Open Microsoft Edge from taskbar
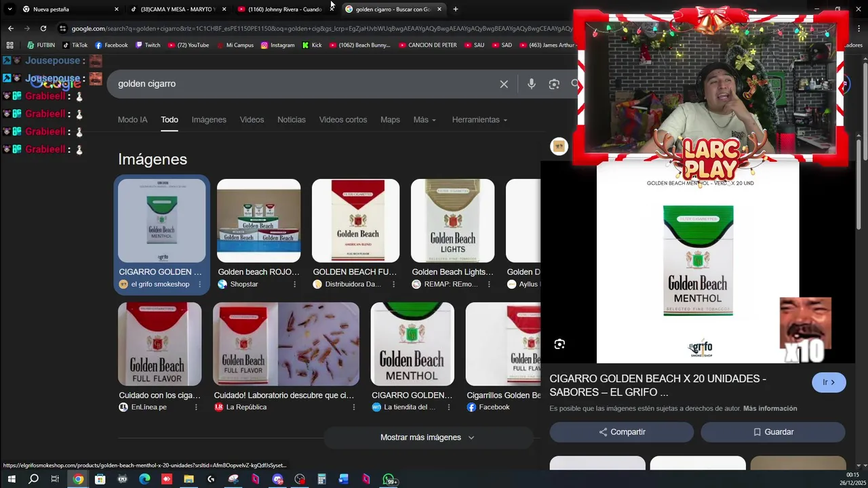This screenshot has width=868, height=488. tap(144, 479)
